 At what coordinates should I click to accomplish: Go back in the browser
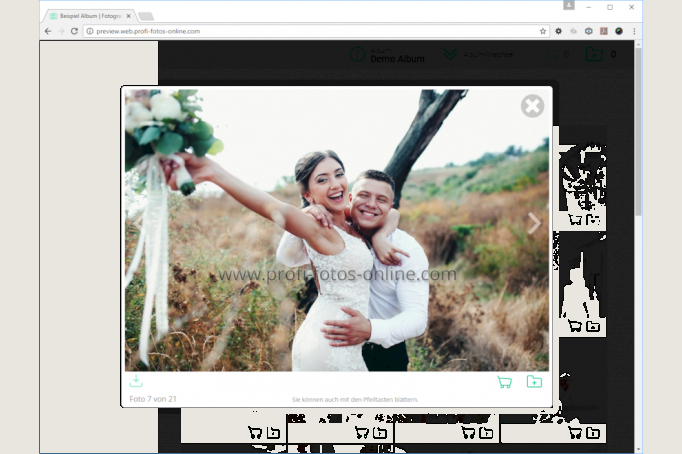pos(48,31)
